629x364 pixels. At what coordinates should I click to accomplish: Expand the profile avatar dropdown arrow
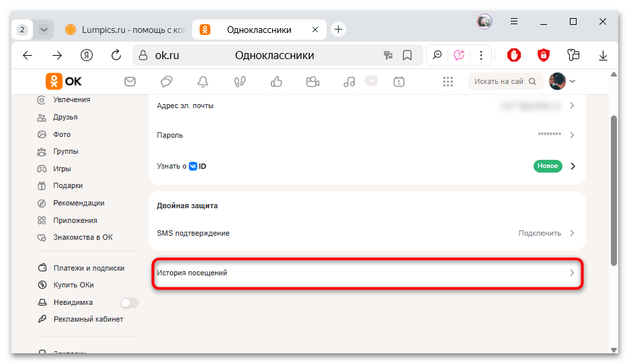(573, 82)
